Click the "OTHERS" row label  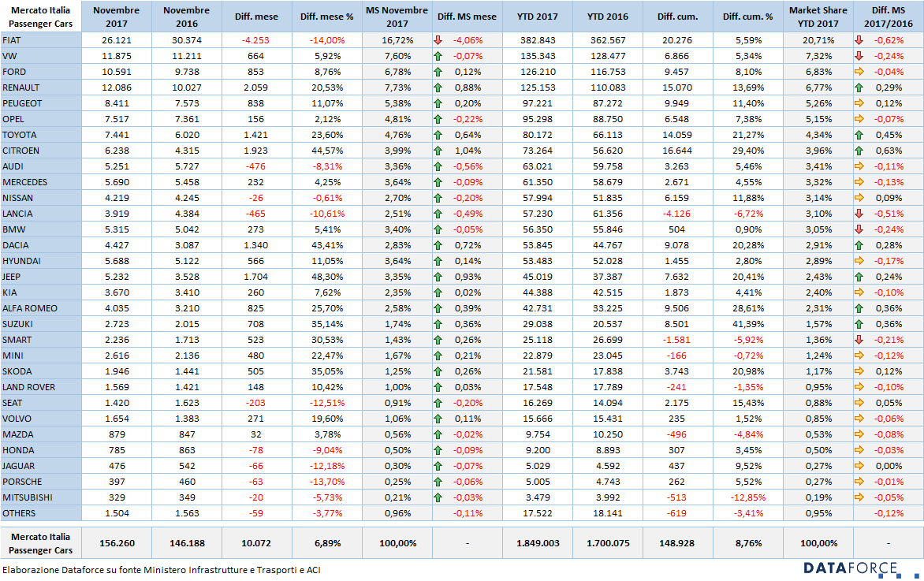[19, 513]
